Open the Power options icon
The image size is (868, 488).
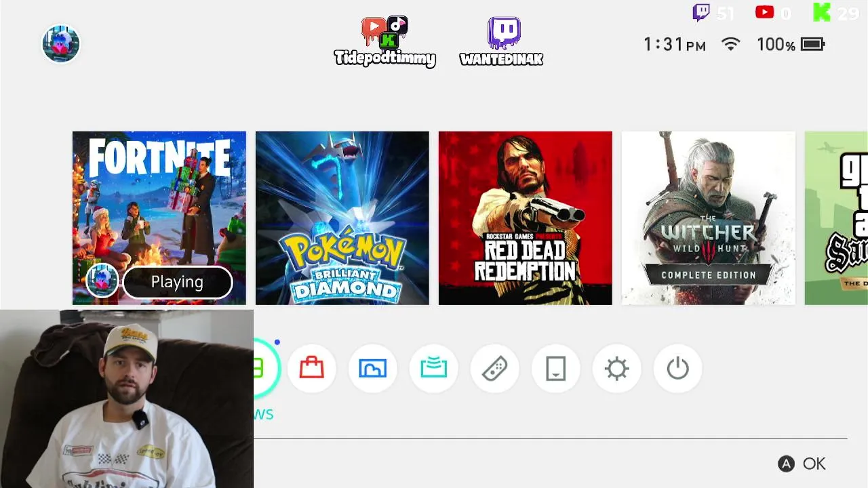coord(678,368)
